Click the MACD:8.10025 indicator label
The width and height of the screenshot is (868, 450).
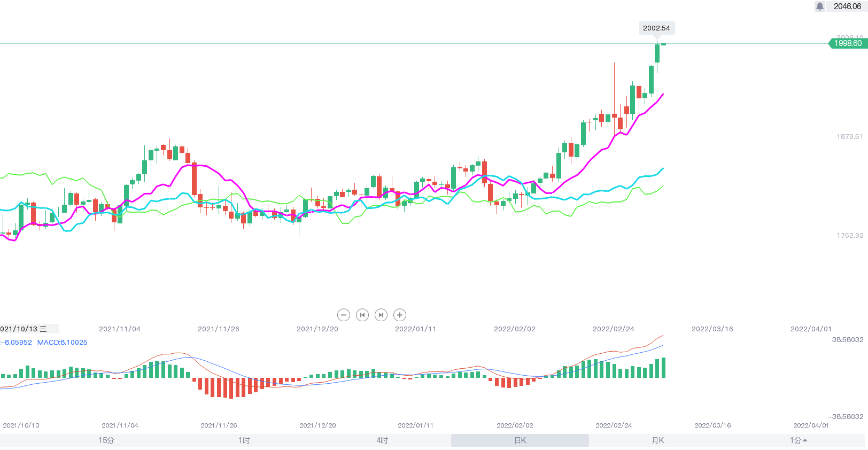pos(62,343)
